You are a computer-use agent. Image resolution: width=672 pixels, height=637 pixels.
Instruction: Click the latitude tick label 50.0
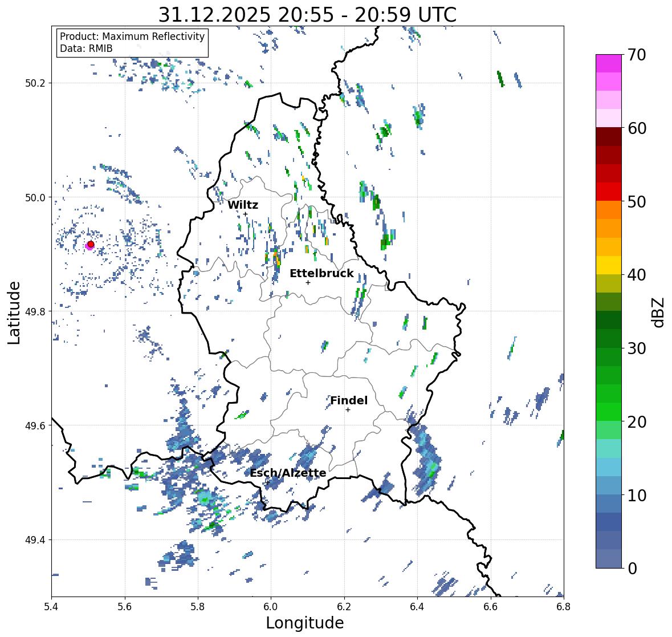(35, 198)
